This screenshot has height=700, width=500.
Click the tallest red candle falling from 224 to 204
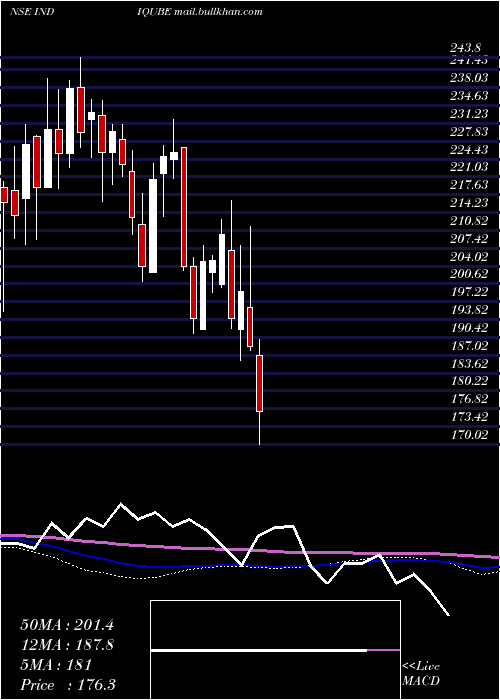pyautogui.click(x=183, y=207)
